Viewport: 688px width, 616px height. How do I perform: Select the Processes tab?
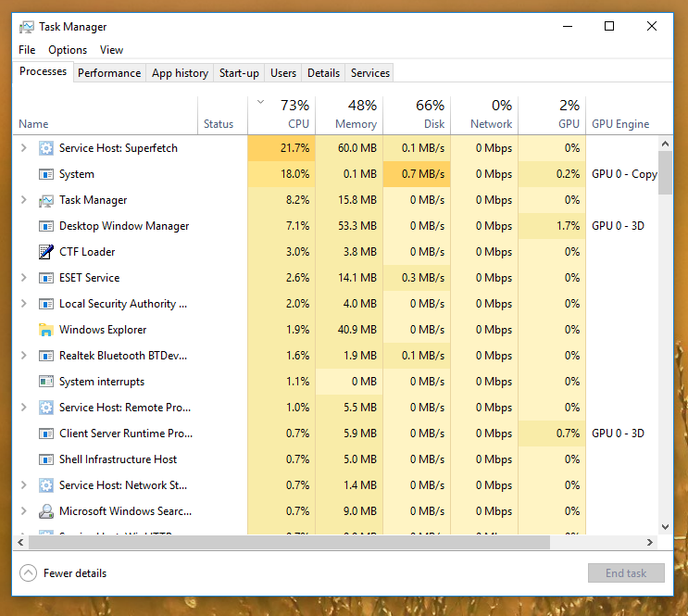pyautogui.click(x=43, y=71)
